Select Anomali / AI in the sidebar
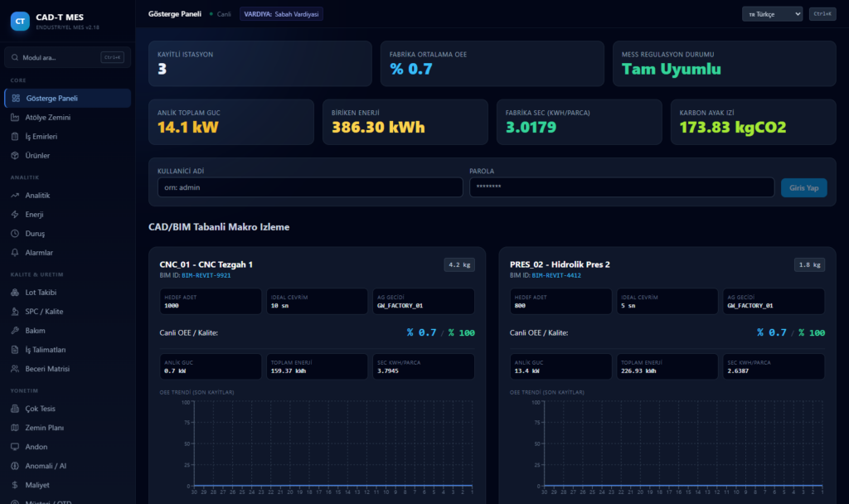Image resolution: width=849 pixels, height=504 pixels. pos(68,466)
